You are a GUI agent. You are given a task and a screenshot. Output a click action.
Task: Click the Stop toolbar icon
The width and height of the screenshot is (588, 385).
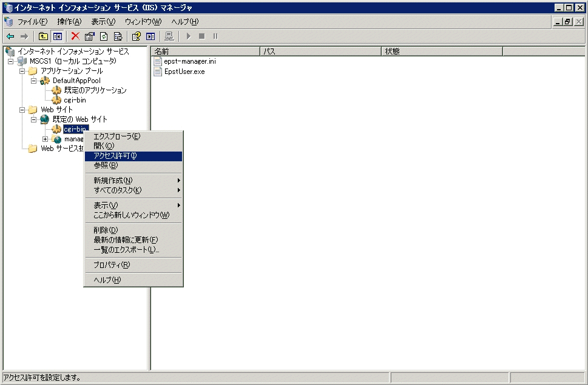point(201,36)
